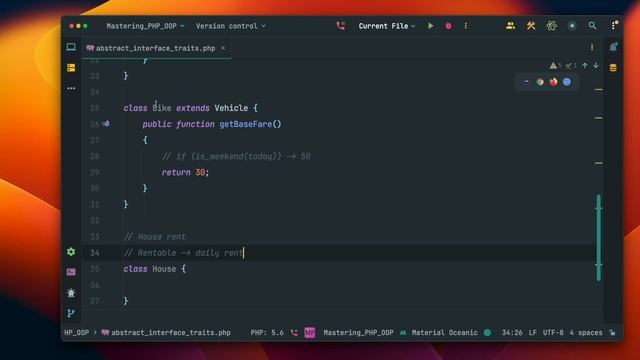640x360 pixels.
Task: Click the small phone icon in the status bar
Action: [x=294, y=333]
